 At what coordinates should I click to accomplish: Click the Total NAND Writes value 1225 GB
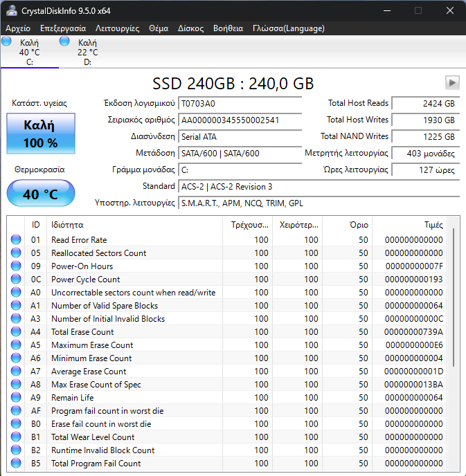click(x=426, y=136)
